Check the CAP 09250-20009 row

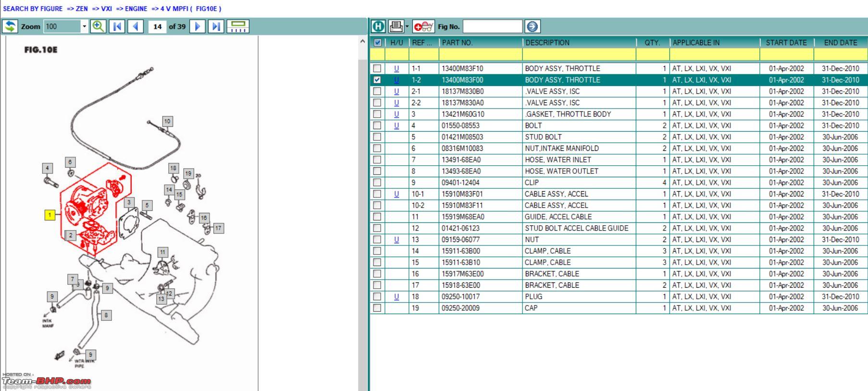tap(377, 308)
